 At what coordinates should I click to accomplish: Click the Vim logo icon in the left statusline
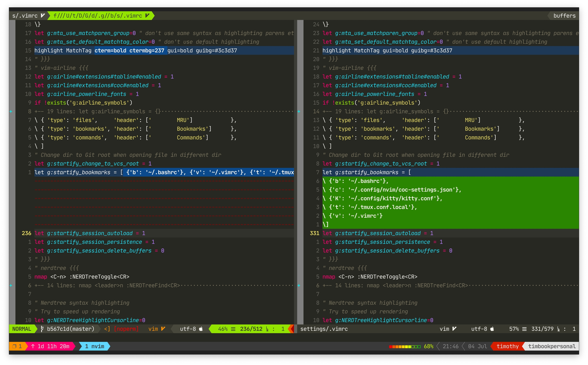click(x=163, y=329)
